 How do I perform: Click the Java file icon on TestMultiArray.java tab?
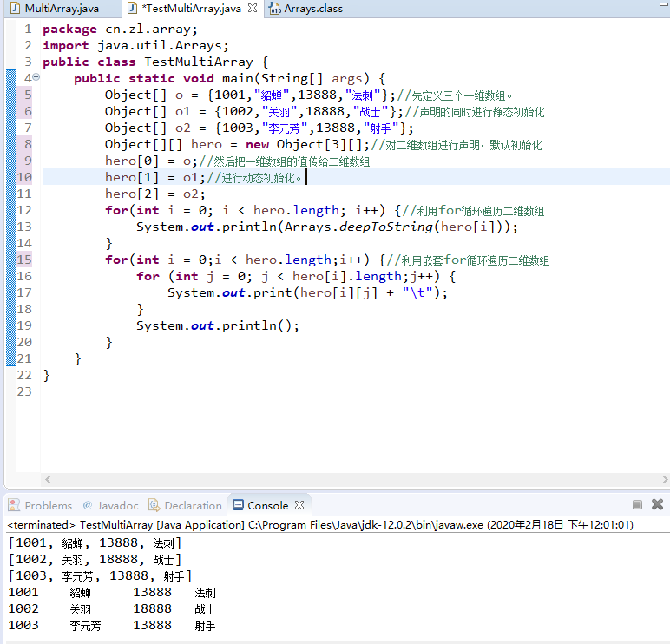[x=133, y=8]
